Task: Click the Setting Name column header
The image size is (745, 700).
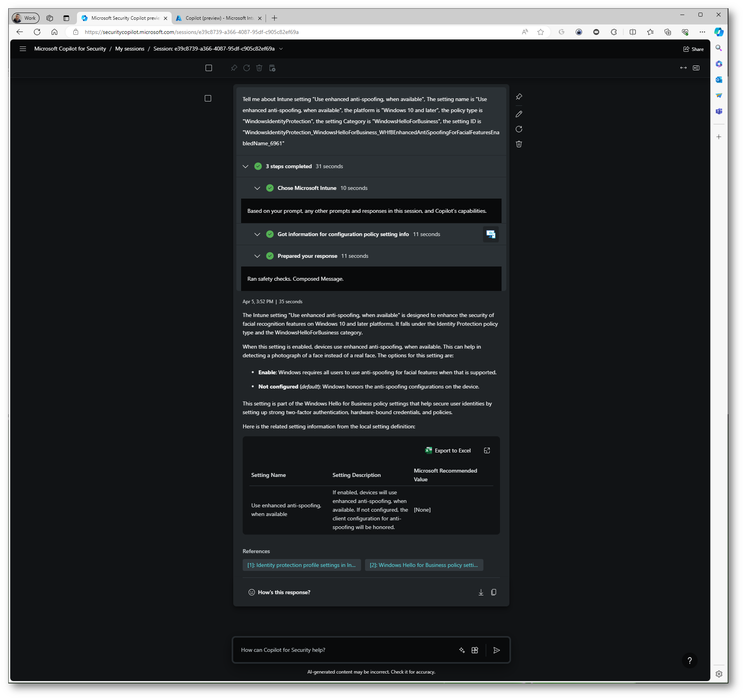Action: pyautogui.click(x=268, y=475)
